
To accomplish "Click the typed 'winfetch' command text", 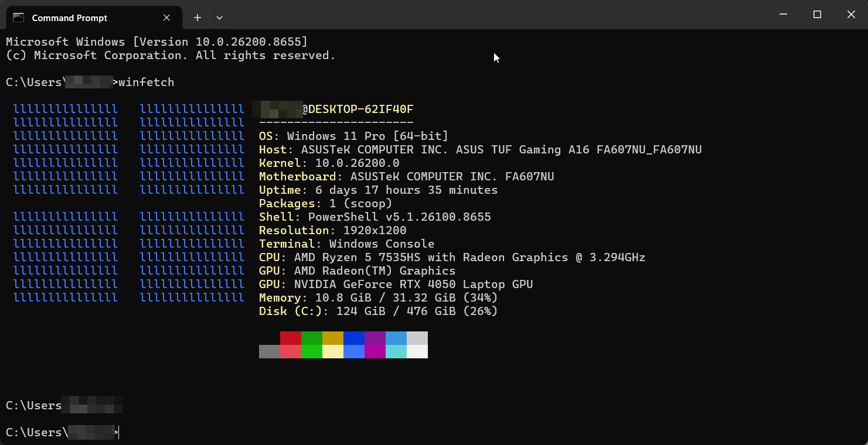I will [x=147, y=82].
